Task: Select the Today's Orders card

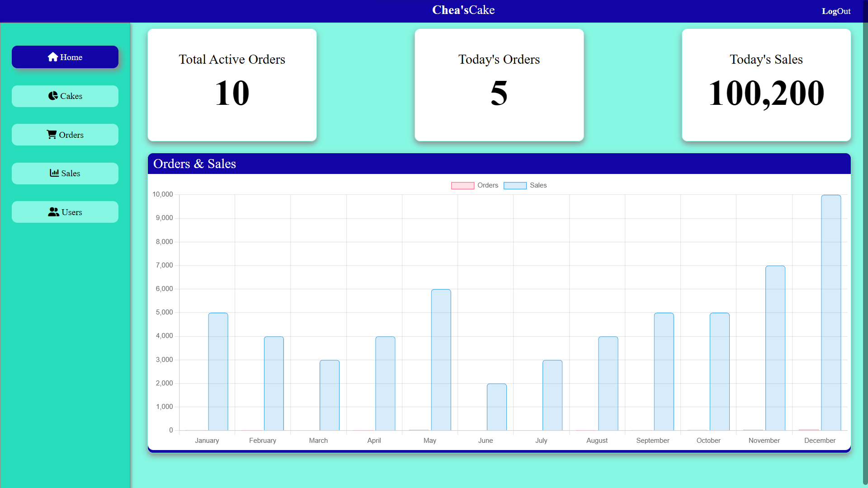Action: pos(499,85)
